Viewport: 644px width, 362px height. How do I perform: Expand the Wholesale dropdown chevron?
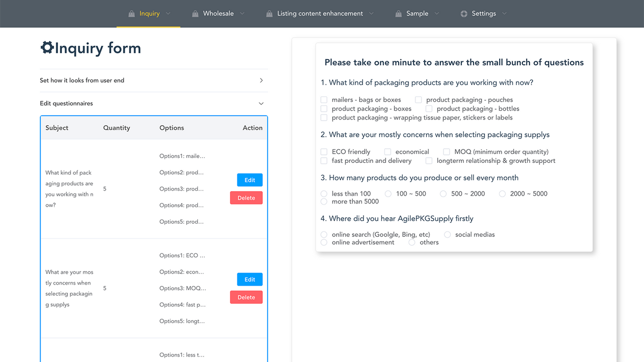pyautogui.click(x=242, y=14)
